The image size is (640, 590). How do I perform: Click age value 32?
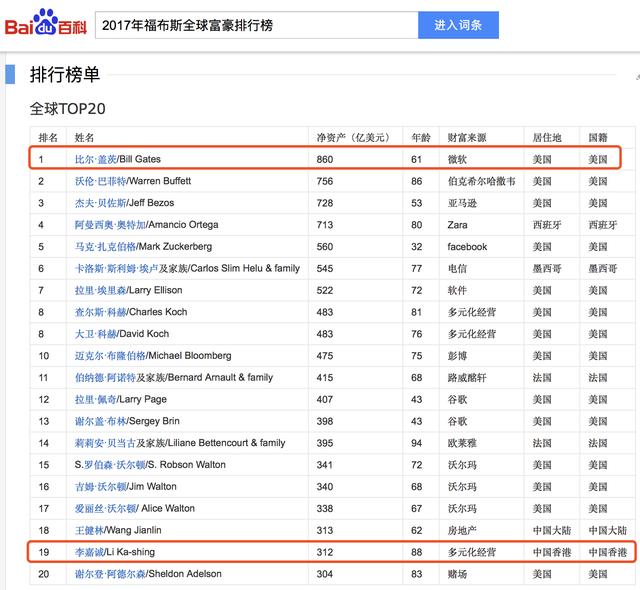[416, 246]
